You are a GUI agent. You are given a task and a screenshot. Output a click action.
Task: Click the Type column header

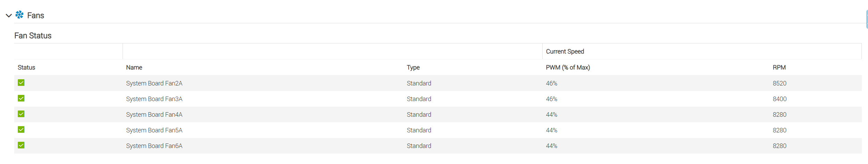pyautogui.click(x=413, y=67)
